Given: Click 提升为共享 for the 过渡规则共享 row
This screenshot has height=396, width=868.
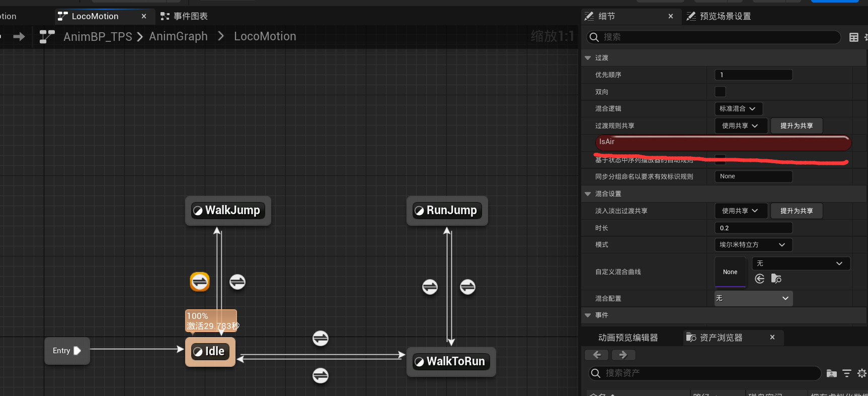Looking at the screenshot, I should 797,126.
